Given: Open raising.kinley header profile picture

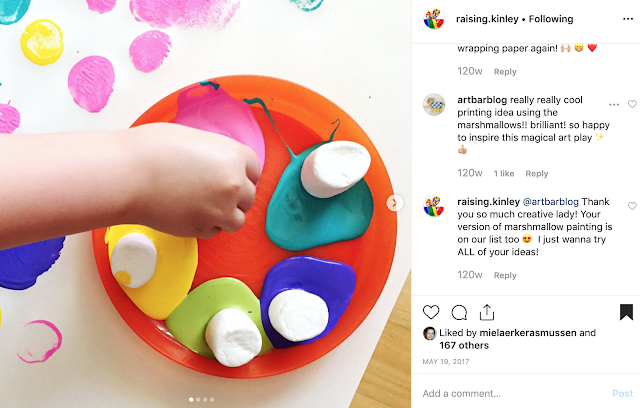Looking at the screenshot, I should coord(433,19).
